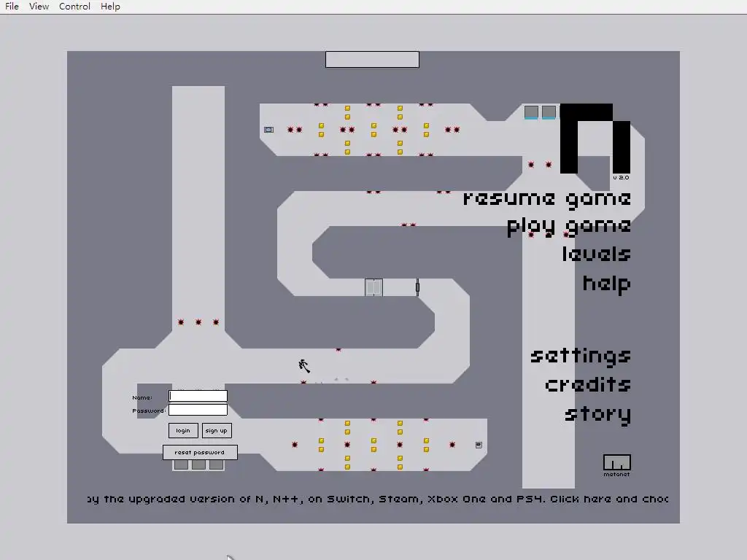Click the login button

[x=183, y=430]
